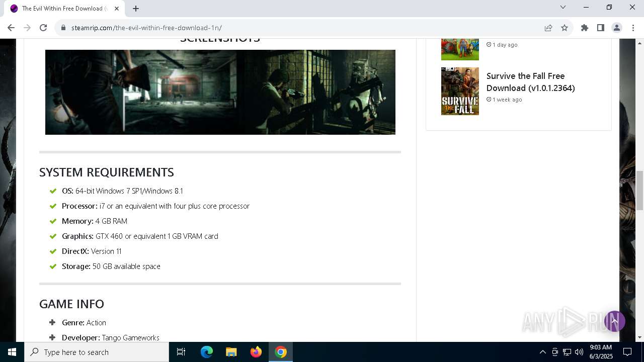Open the Windows Start menu
This screenshot has width=644, height=362.
tap(12, 352)
